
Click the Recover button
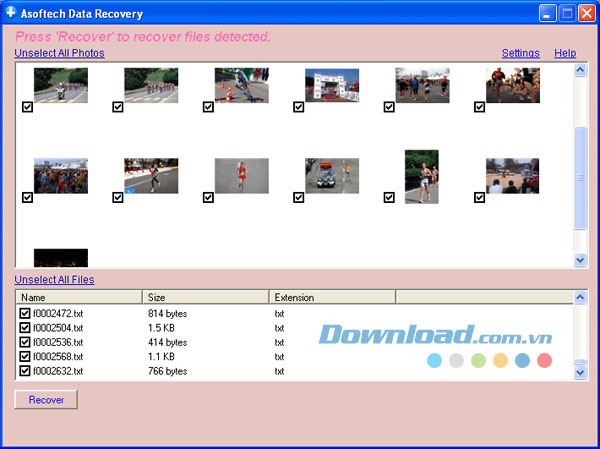point(46,400)
